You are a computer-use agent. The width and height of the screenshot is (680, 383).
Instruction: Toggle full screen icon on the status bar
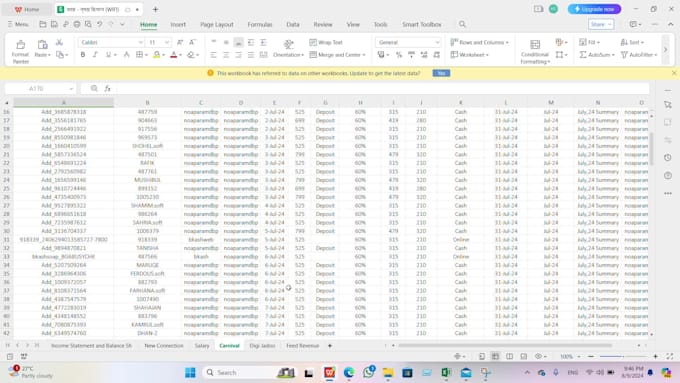pos(670,356)
